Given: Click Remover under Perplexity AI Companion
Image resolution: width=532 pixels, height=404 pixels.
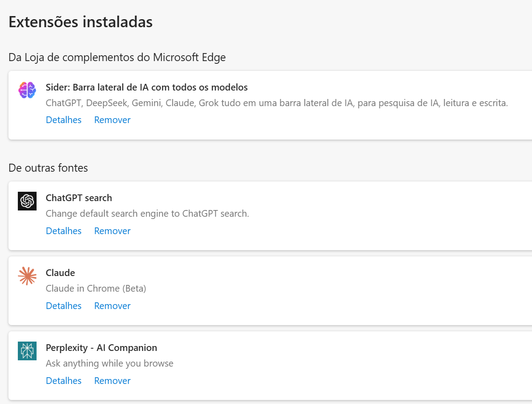Looking at the screenshot, I should tap(112, 381).
